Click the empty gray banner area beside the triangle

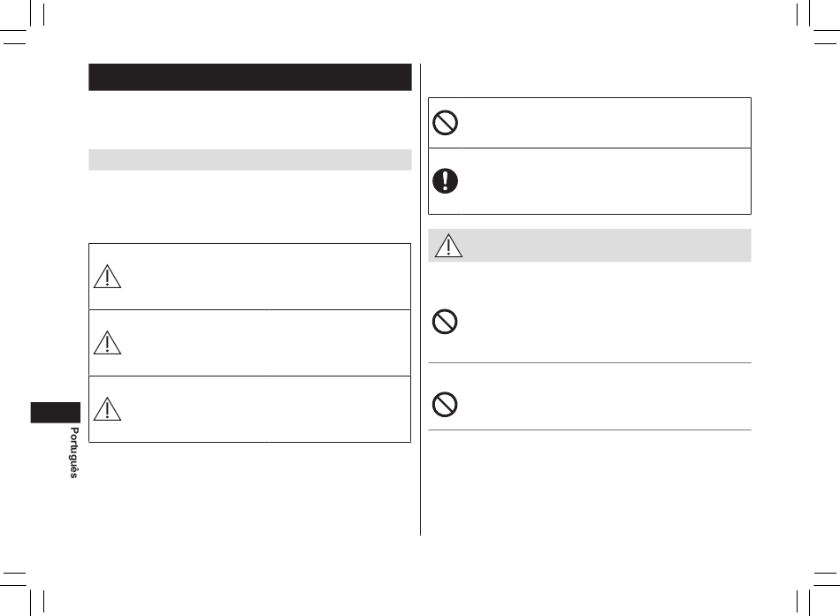coord(607,246)
